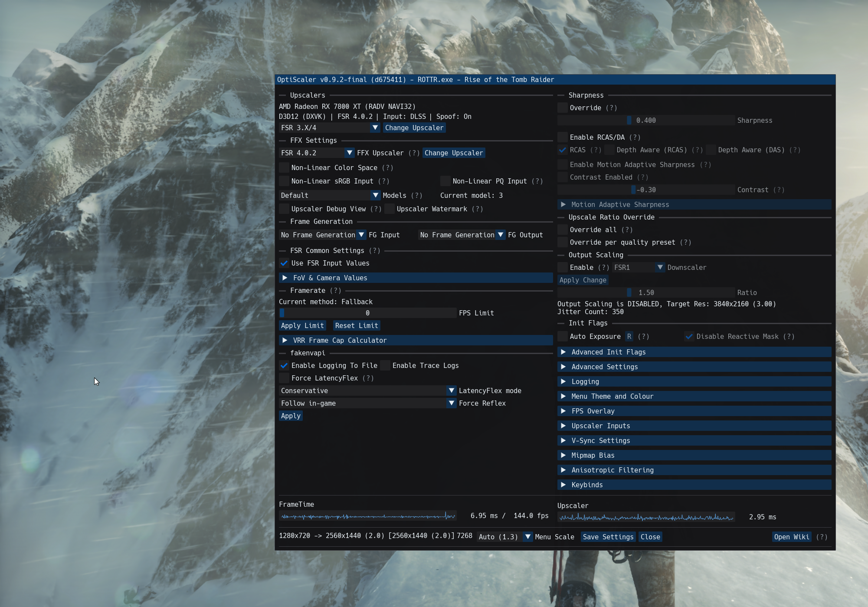
Task: Click Change Upscaler beside FFX Upscaler
Action: (453, 153)
